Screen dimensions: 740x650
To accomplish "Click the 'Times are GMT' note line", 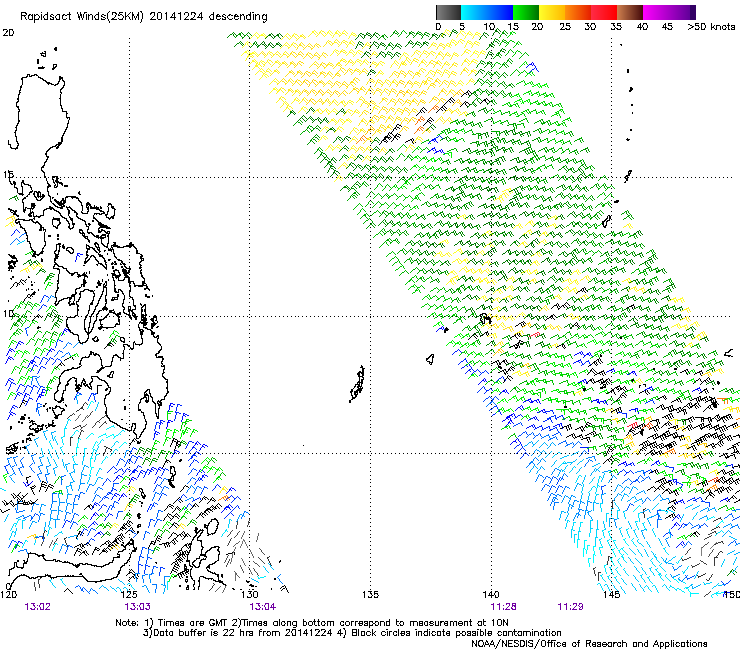I will click(x=312, y=623).
